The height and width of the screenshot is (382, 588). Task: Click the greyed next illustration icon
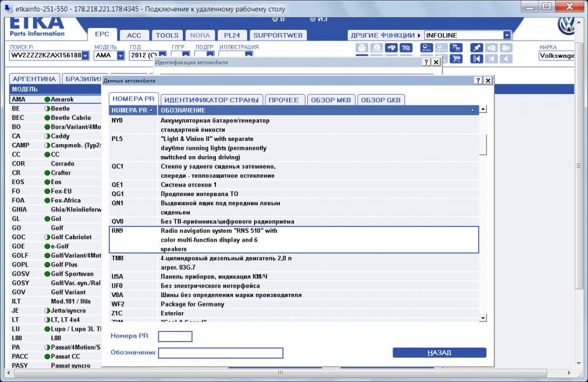click(506, 48)
